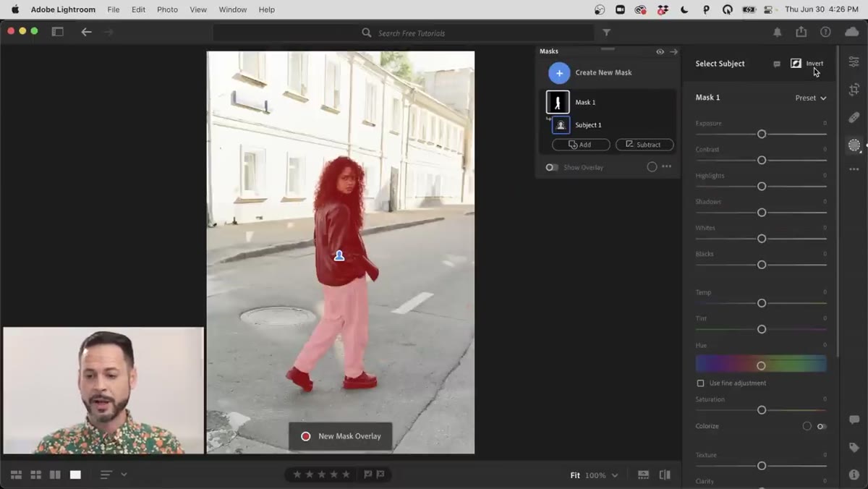
Task: Open the zoom percentage dropdown
Action: 602,475
